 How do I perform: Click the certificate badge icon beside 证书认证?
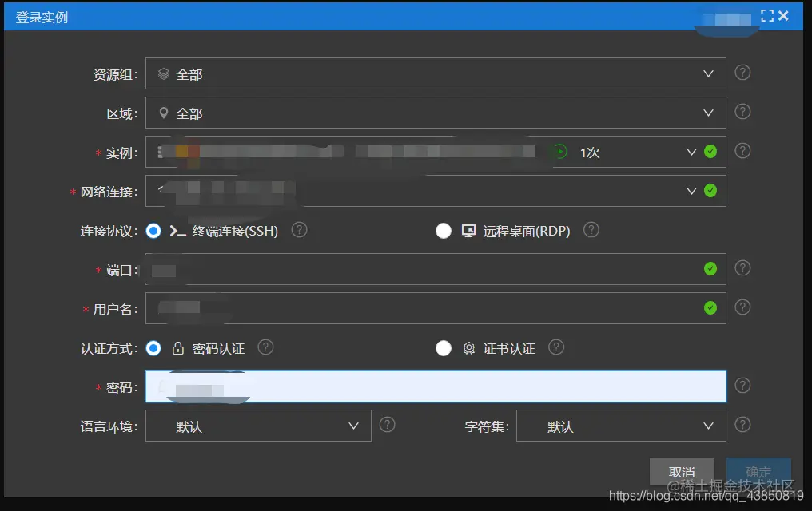(x=469, y=348)
